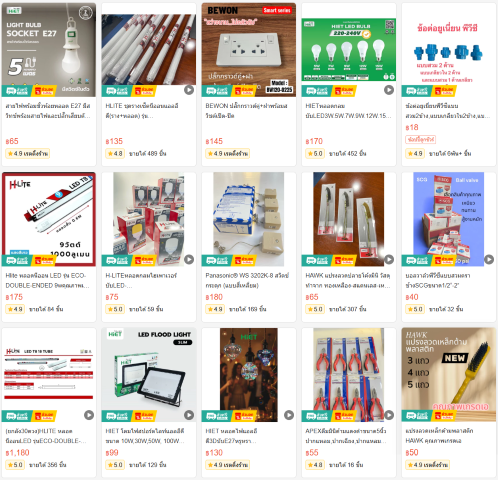Open H-Lite LED T8 tube thumbnail
This screenshot has height=480, width=498.
point(49,219)
